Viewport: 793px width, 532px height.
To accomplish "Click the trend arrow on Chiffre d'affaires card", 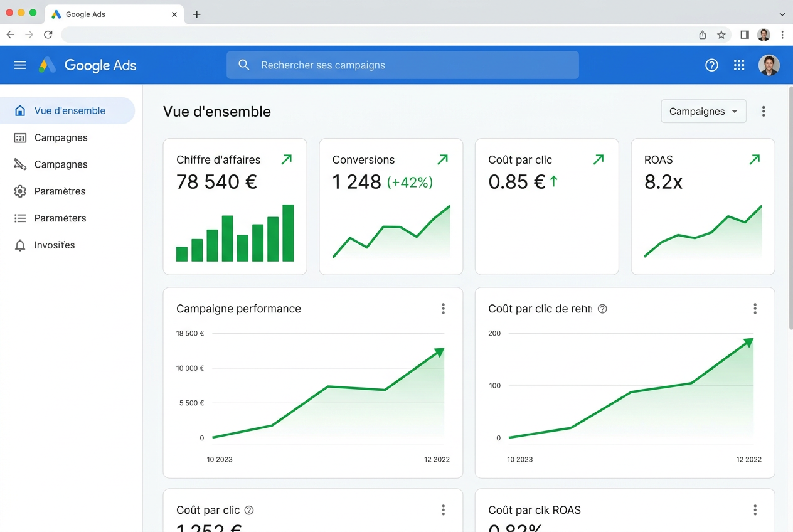I will [287, 159].
